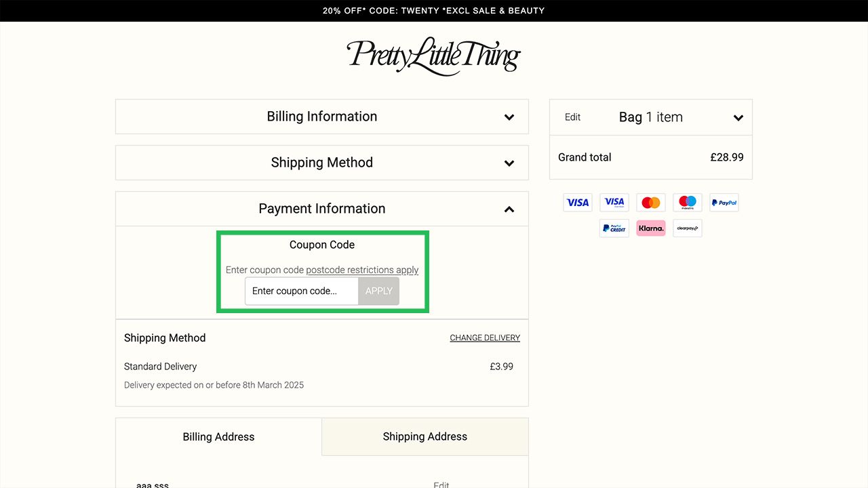Image resolution: width=868 pixels, height=488 pixels.
Task: Switch to the Shipping Address tab
Action: coord(425,436)
